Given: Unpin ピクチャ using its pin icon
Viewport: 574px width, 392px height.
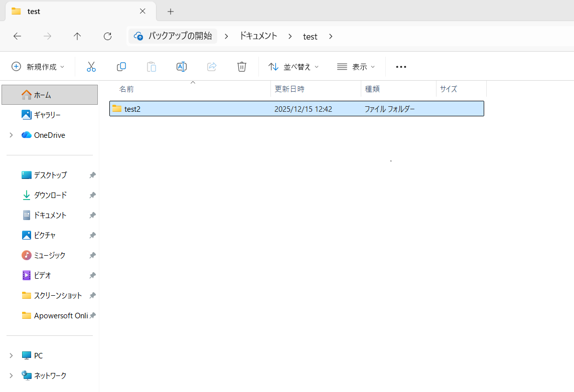Looking at the screenshot, I should pyautogui.click(x=92, y=235).
